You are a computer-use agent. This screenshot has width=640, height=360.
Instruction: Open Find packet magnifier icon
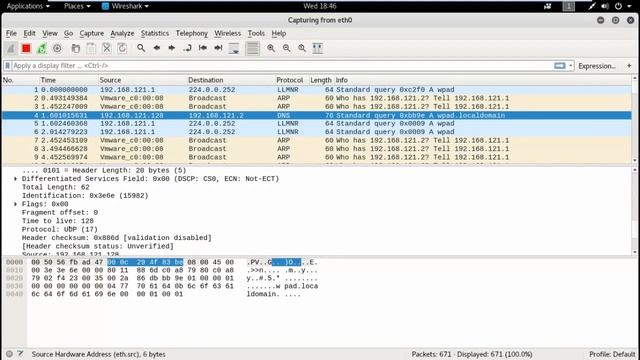click(x=141, y=48)
